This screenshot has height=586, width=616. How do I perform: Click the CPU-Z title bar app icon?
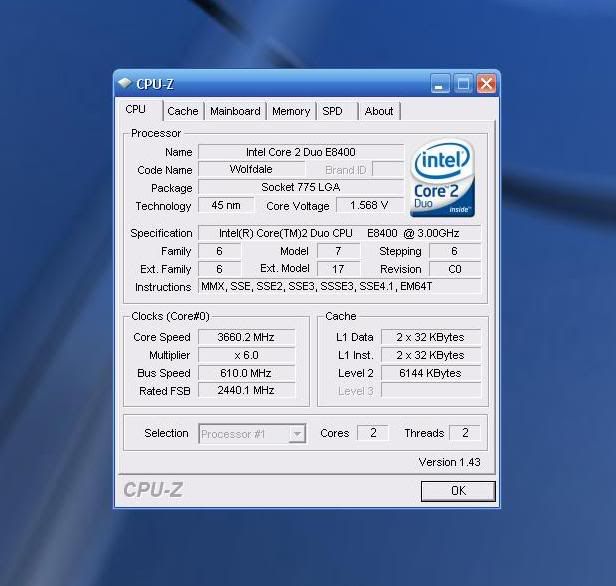(x=125, y=83)
